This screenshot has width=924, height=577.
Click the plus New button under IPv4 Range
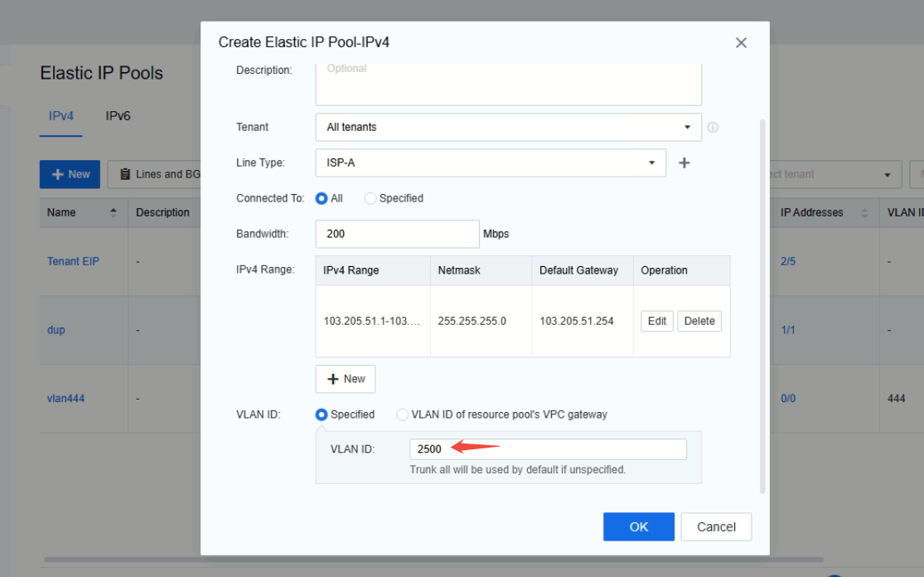(x=345, y=378)
